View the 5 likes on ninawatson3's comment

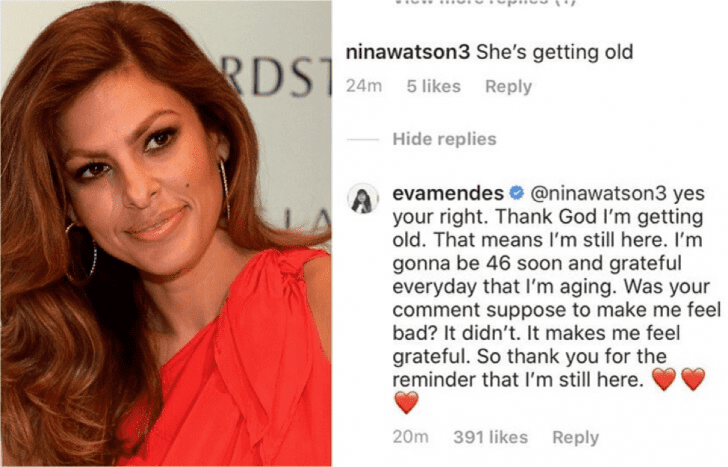434,86
